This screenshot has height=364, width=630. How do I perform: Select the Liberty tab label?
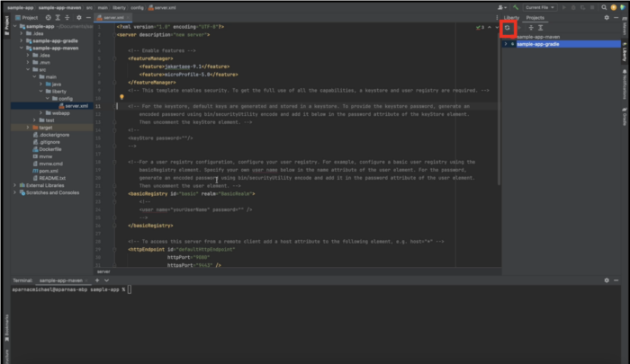511,18
